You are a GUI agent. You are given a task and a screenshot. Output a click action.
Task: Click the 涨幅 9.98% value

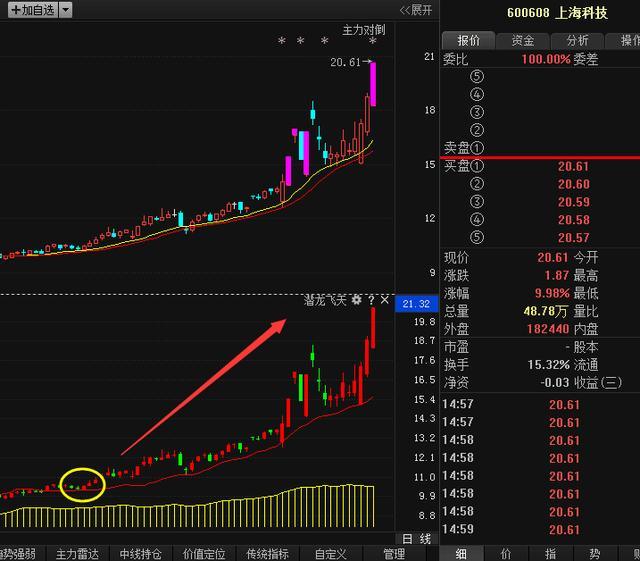[x=552, y=293]
